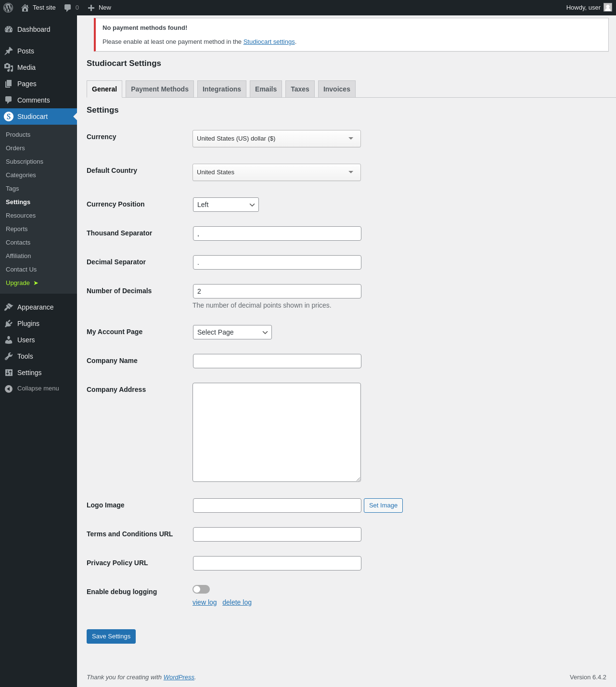The width and height of the screenshot is (616, 687).
Task: Open Studiocart Settings submenu item
Action: click(x=38, y=202)
